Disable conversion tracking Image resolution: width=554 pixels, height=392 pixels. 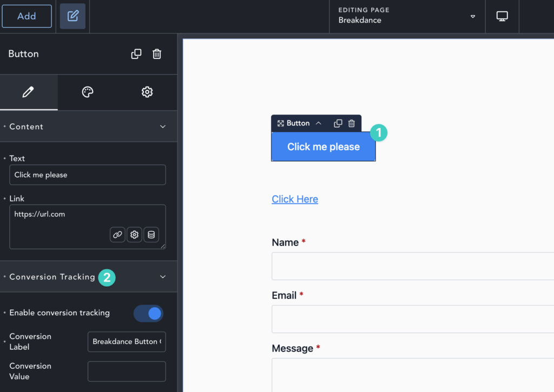[x=148, y=313]
